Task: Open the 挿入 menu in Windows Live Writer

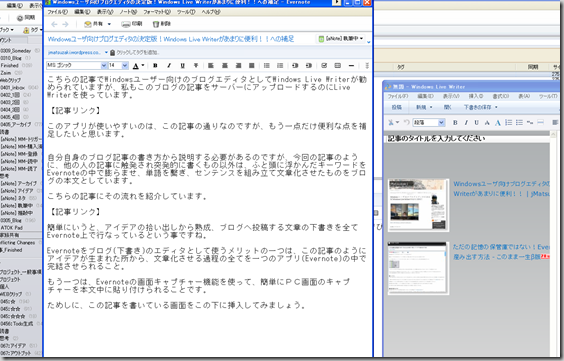Action: coord(476,96)
